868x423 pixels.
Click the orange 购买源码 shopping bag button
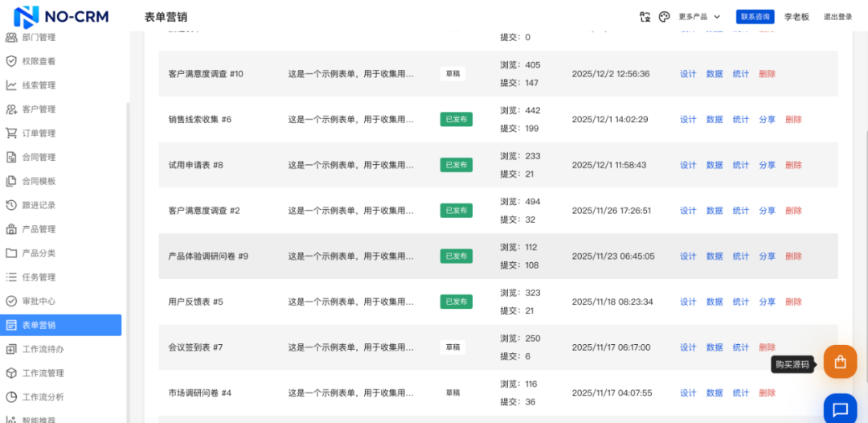tap(841, 362)
